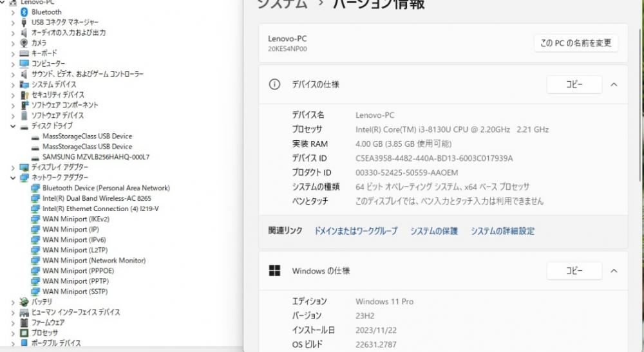Click the disk drives (ディスク ドライブ) icon
644x352 pixels.
click(x=24, y=126)
